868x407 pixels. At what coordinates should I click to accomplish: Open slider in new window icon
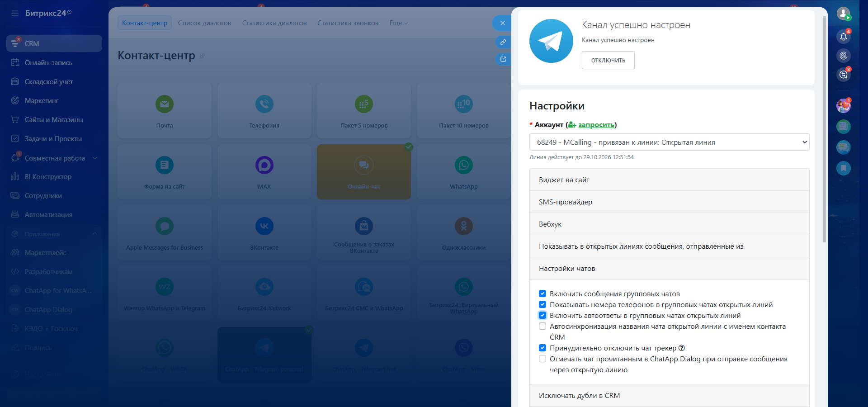coord(503,59)
